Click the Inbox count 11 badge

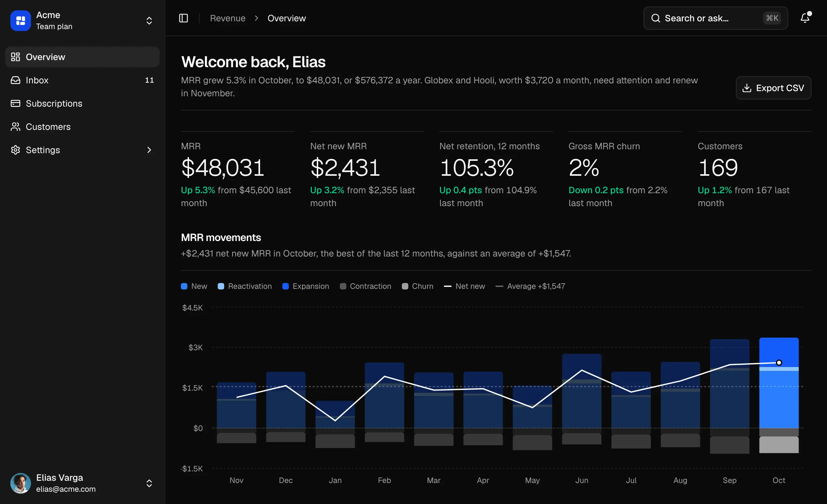point(149,80)
